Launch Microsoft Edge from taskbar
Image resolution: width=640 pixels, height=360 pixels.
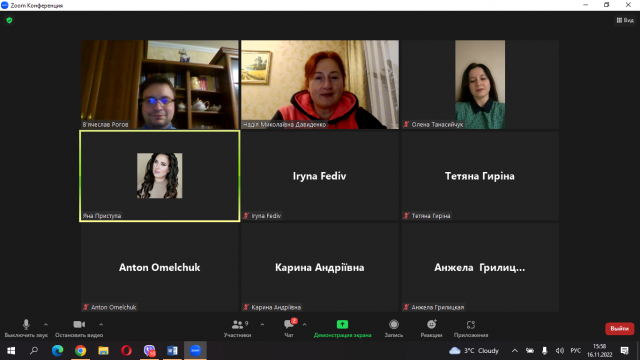[x=58, y=351]
